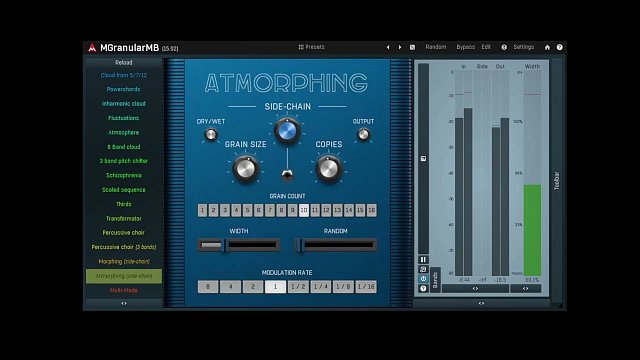The image size is (640, 360).
Task: Pause the meters with the pause button
Action: [x=423, y=260]
